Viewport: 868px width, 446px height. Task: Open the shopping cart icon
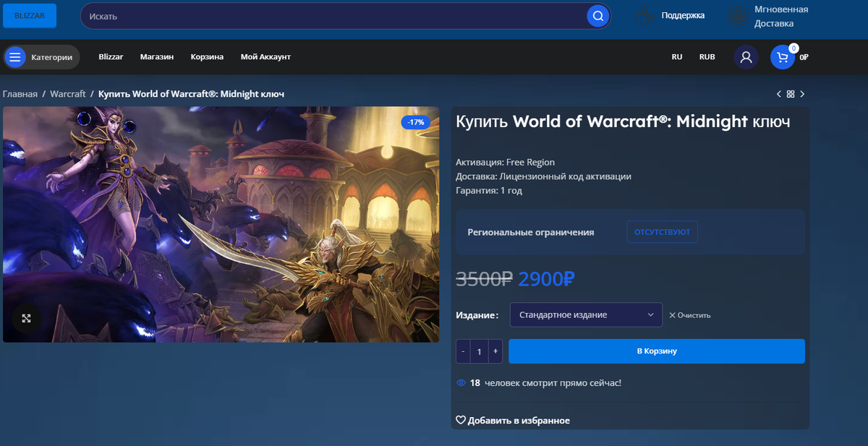(x=783, y=57)
